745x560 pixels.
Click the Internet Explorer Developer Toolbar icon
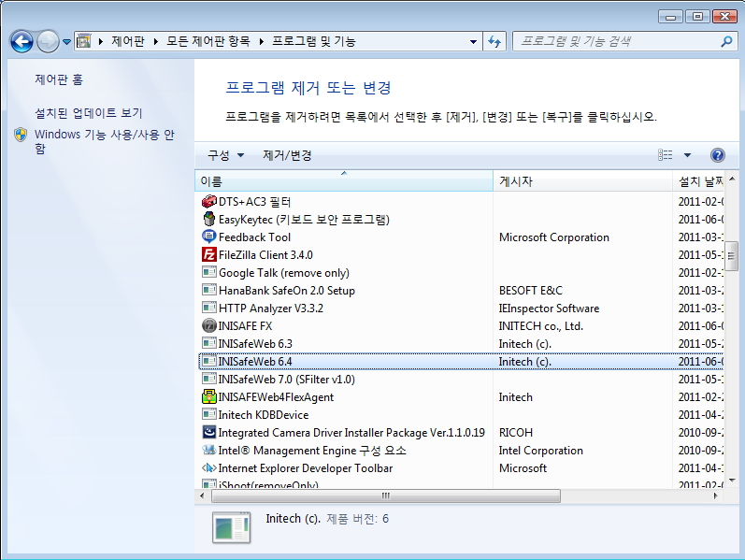pos(208,467)
